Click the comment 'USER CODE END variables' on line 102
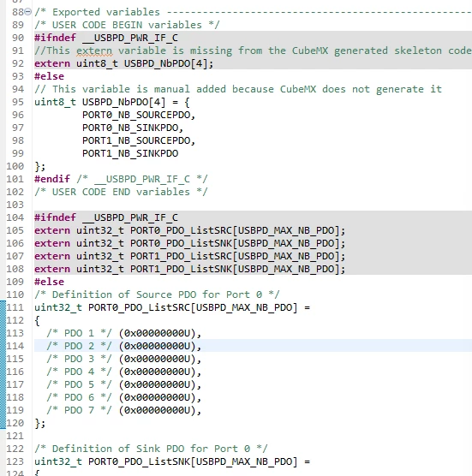 121,192
